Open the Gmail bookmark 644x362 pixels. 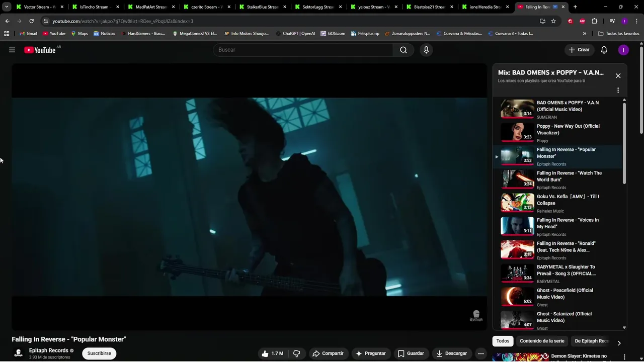28,34
